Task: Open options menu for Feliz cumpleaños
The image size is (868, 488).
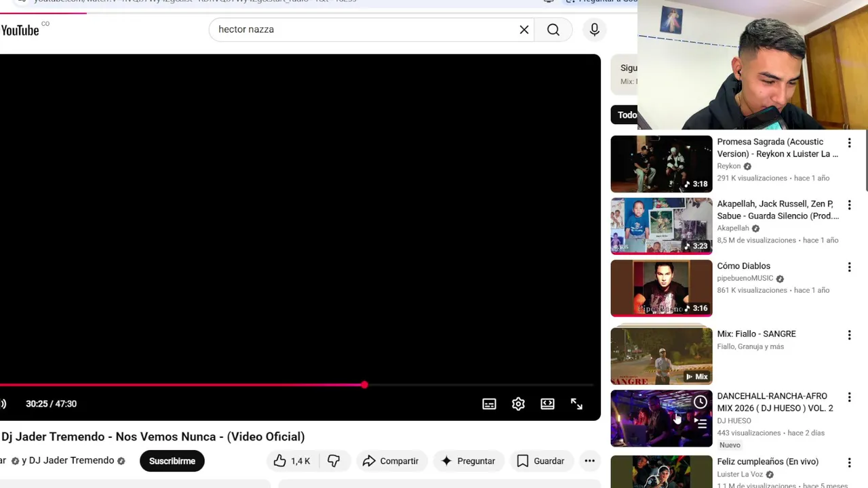Action: (x=849, y=463)
